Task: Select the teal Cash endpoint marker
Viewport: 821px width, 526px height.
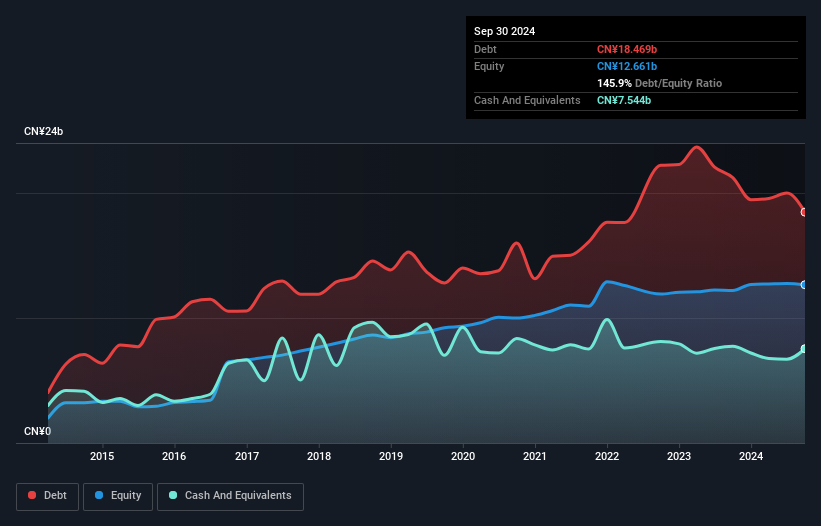Action: 804,349
